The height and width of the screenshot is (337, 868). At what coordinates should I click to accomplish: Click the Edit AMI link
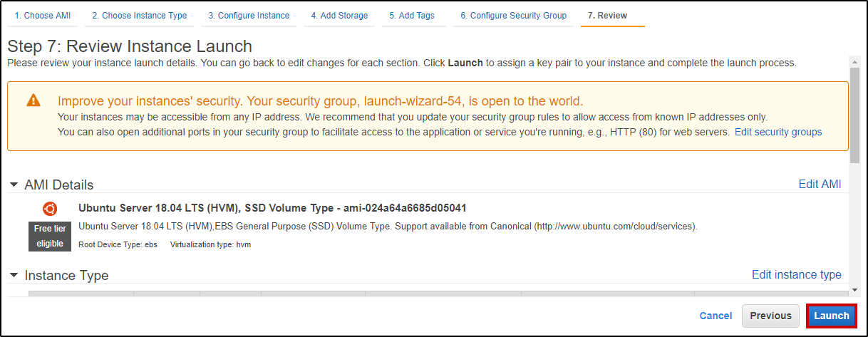click(820, 184)
